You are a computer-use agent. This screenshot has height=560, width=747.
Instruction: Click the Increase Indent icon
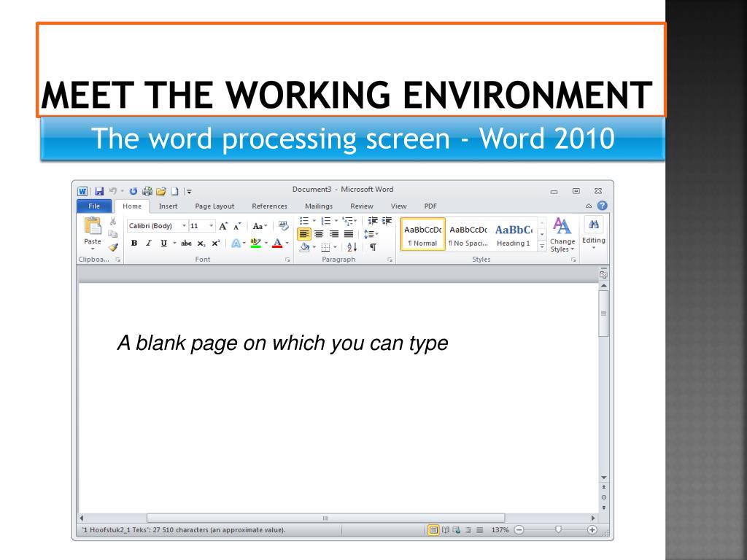pos(387,220)
